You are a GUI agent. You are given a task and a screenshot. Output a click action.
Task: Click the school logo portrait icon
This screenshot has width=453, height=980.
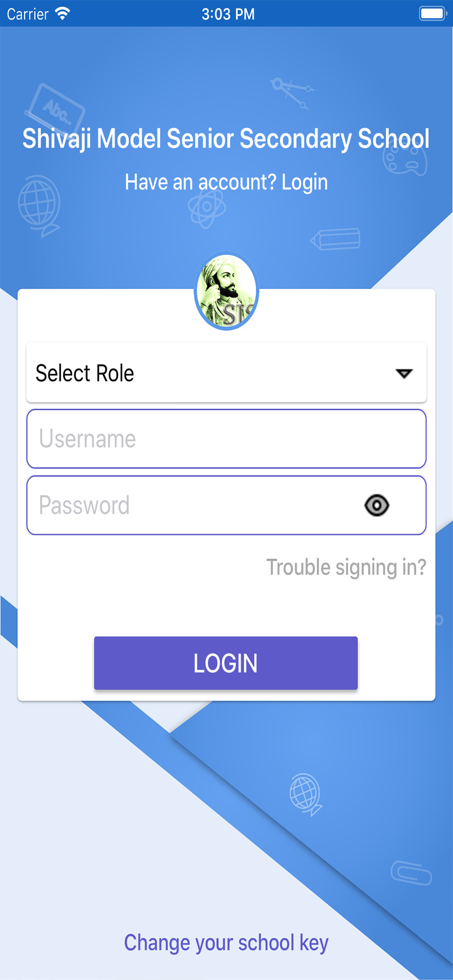click(226, 291)
